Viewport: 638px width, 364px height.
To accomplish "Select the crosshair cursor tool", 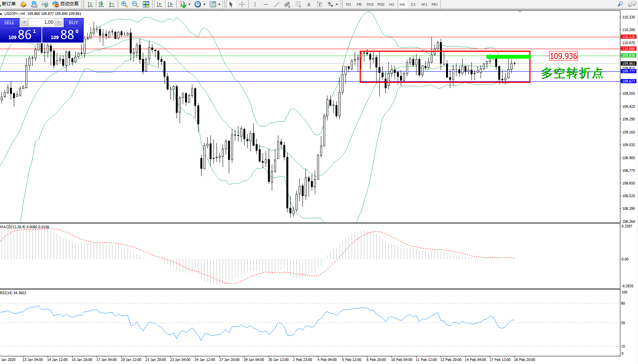I will pyautogui.click(x=242, y=4).
